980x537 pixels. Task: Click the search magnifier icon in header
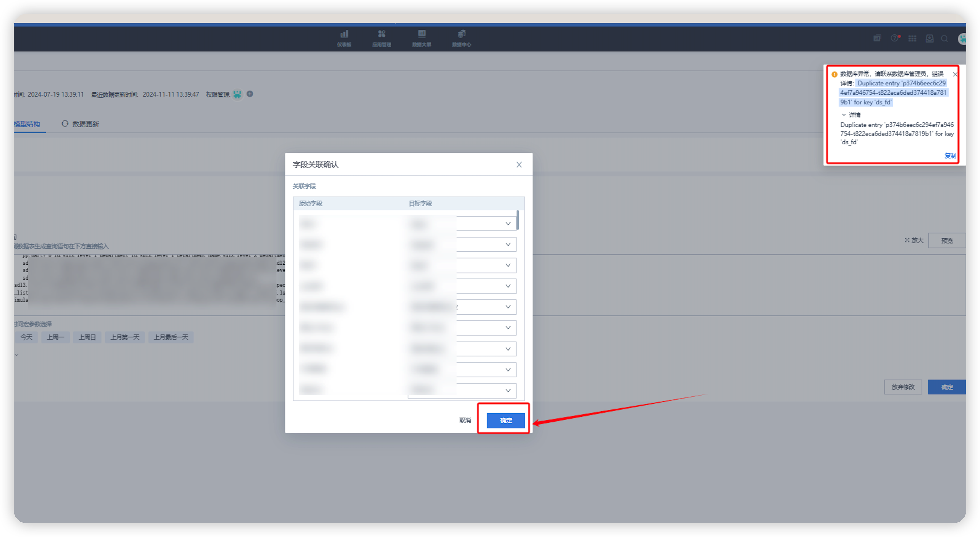click(944, 39)
